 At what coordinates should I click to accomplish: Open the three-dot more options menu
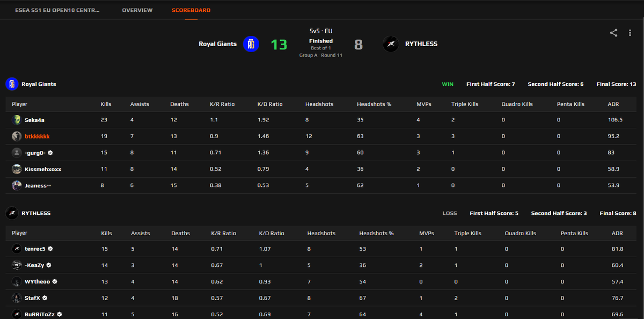click(630, 33)
